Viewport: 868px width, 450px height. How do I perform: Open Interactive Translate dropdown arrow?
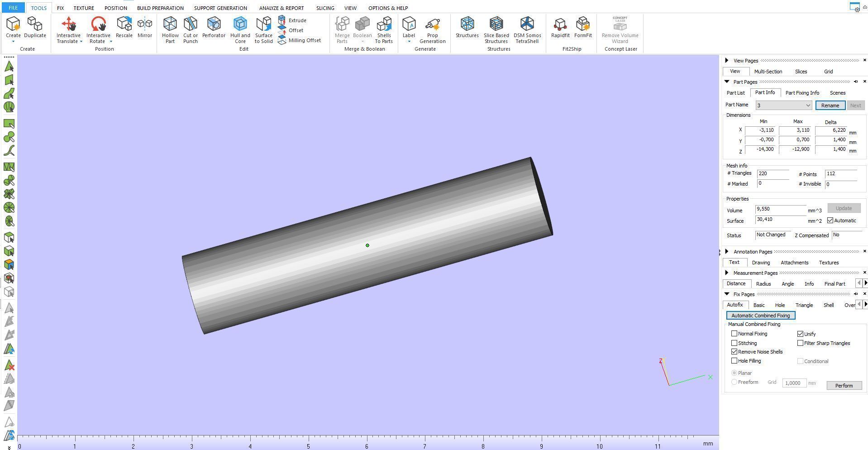click(x=81, y=42)
